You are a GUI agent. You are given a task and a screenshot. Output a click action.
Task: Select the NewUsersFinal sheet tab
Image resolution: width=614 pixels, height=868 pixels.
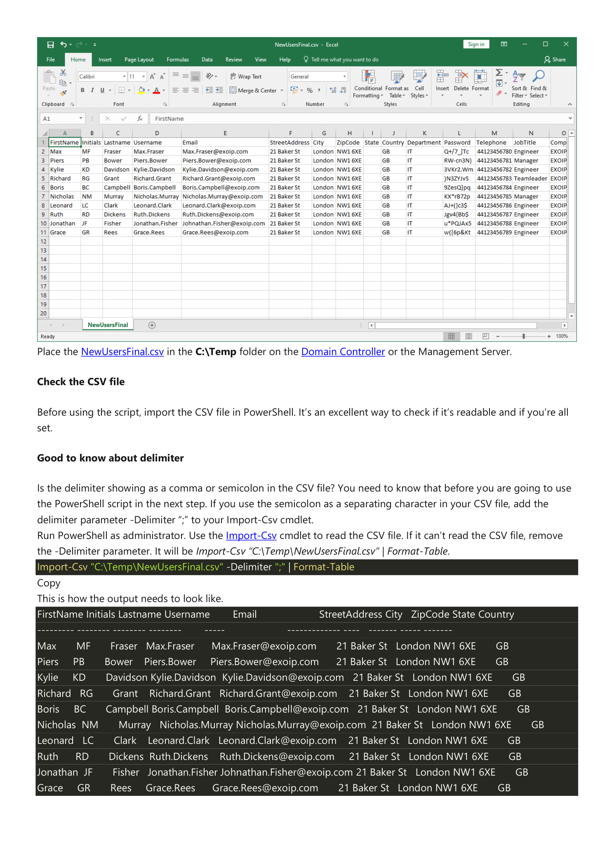(108, 325)
